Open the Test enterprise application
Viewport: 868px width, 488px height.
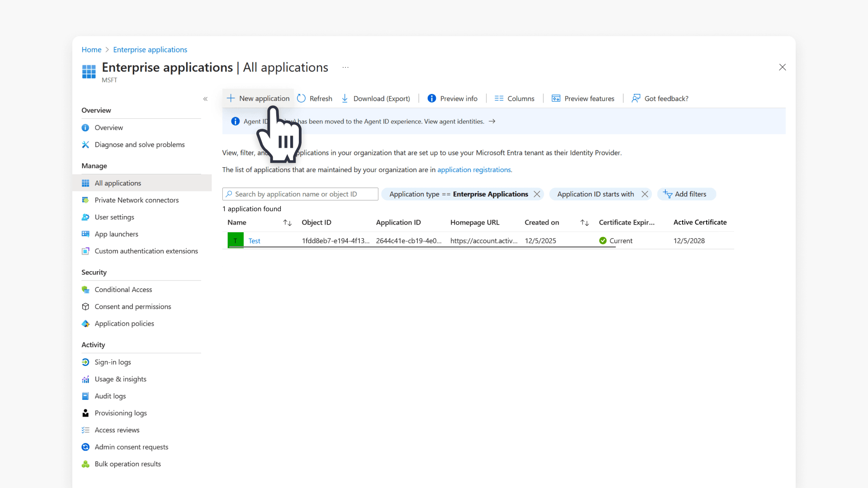click(254, 240)
